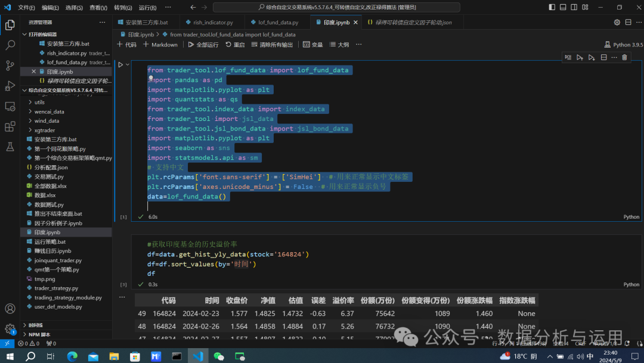Delete the selected notebook cell
Image resolution: width=644 pixels, height=363 pixels.
(x=625, y=57)
